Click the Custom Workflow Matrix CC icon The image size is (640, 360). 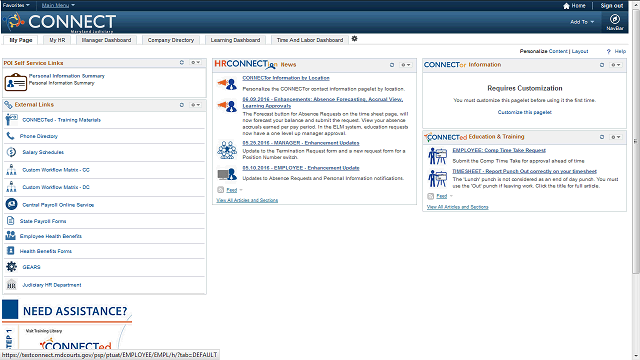click(11, 169)
